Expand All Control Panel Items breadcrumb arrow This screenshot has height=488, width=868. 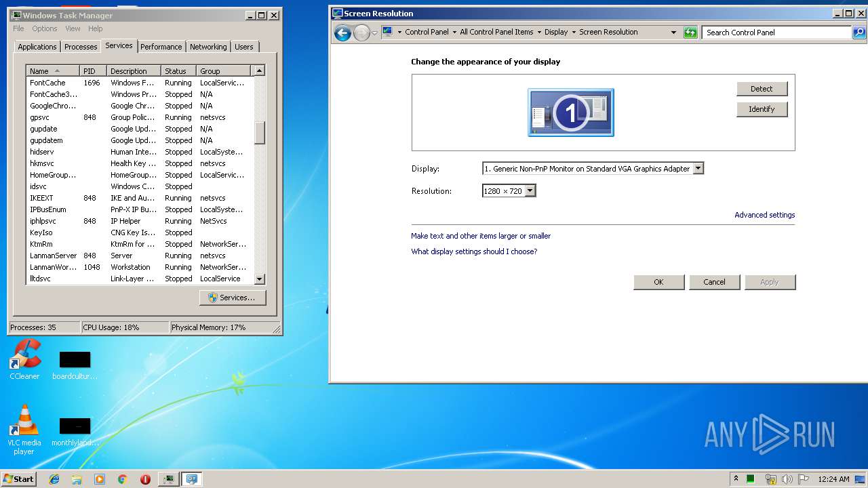point(539,33)
